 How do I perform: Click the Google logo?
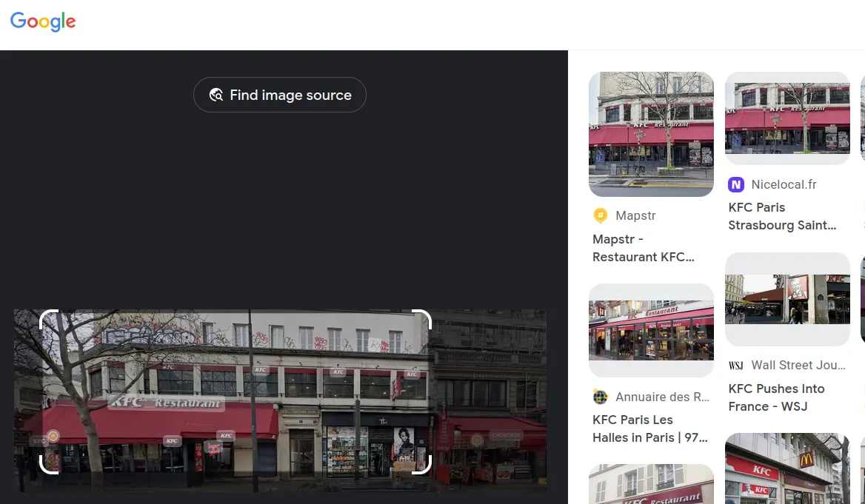(43, 21)
